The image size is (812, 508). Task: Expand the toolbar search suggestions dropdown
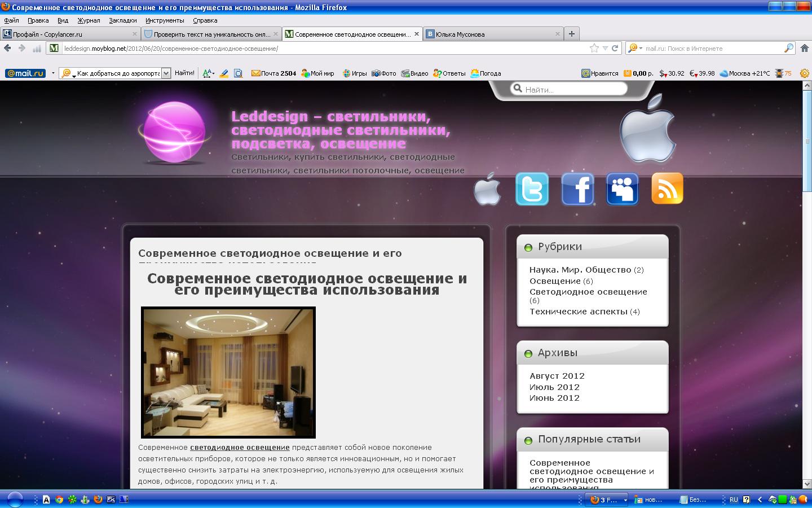(166, 73)
